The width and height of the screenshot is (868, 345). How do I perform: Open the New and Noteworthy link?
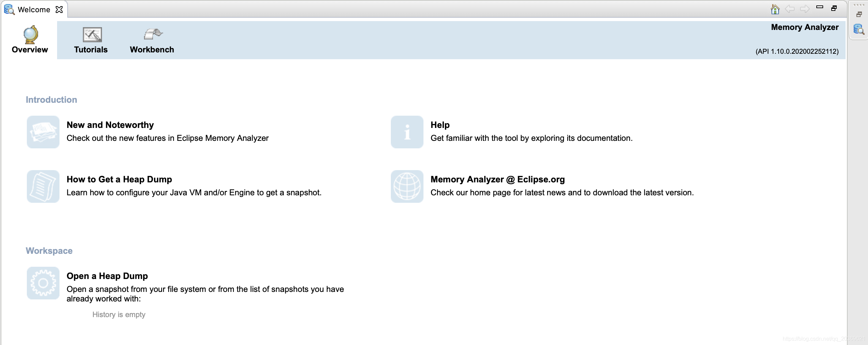[110, 125]
